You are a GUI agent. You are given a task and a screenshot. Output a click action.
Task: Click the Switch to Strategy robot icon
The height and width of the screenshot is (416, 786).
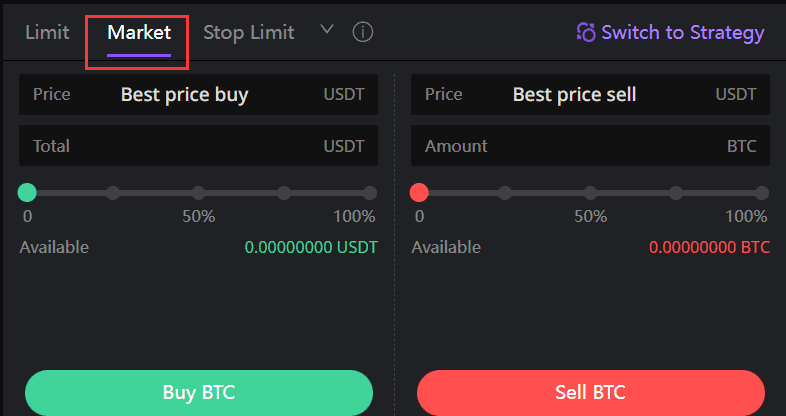point(586,33)
